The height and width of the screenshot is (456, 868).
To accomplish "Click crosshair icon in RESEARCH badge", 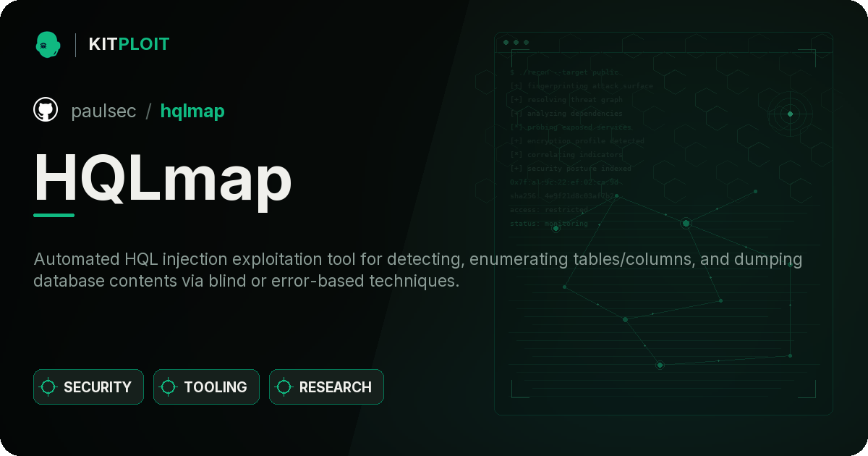I will (x=284, y=387).
